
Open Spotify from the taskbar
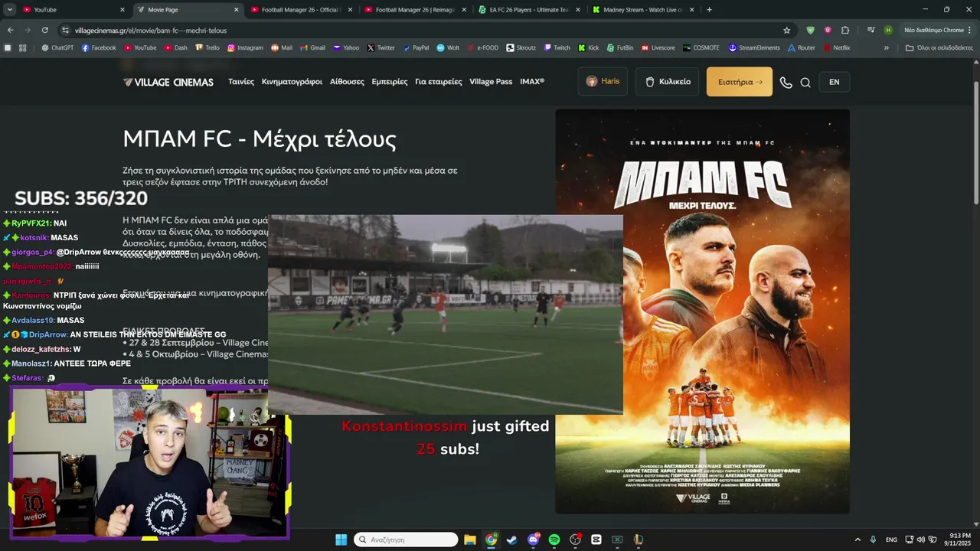click(554, 540)
